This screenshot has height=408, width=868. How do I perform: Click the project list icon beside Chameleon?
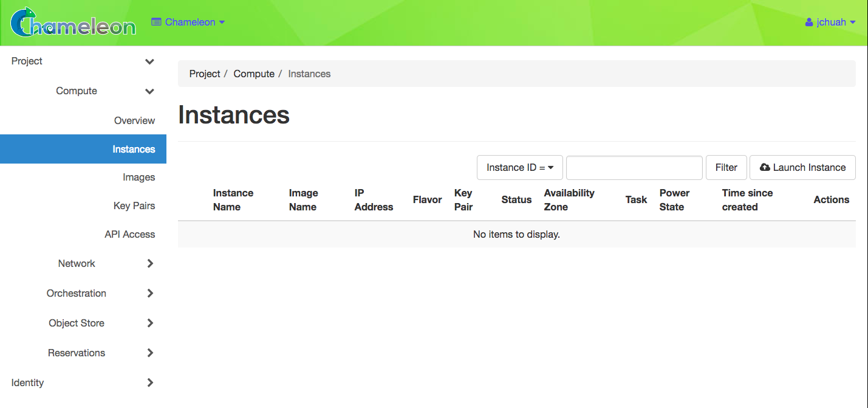coord(157,22)
